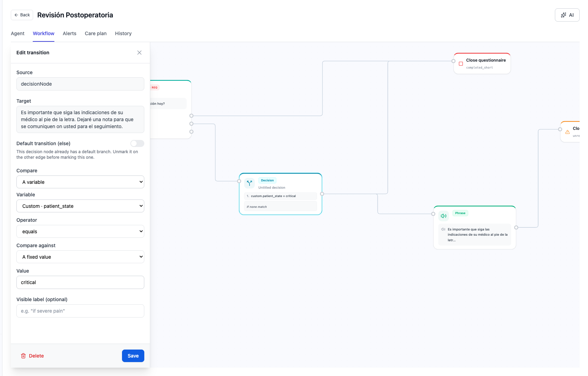The width and height of the screenshot is (588, 376).
Task: Click the Target text field
Action: tap(80, 119)
